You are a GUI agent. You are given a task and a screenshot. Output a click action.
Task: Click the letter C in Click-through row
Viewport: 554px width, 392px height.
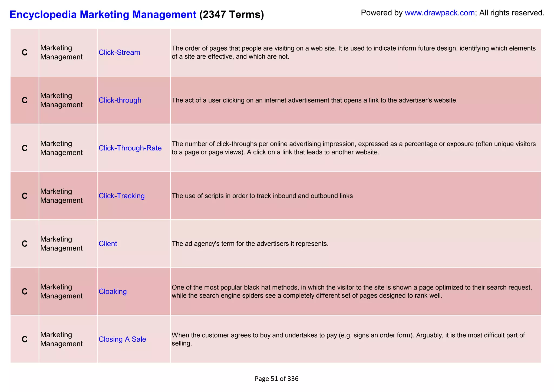pyautogui.click(x=25, y=100)
